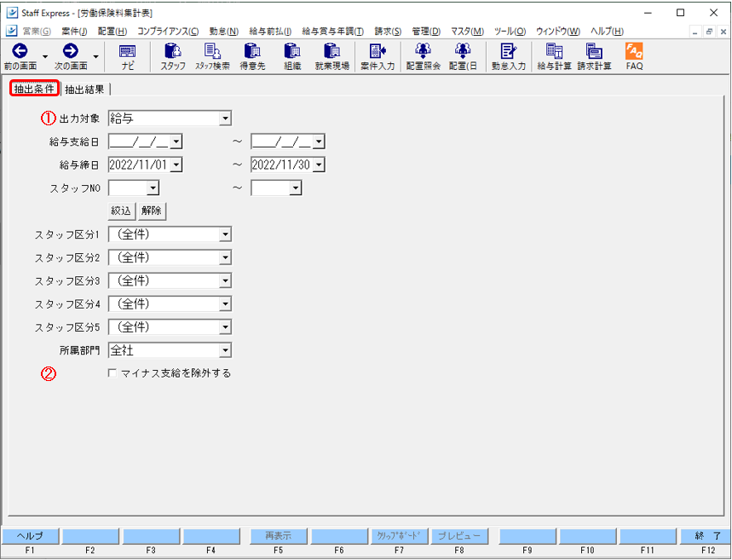Click the menu bar document icon
This screenshot has height=560, width=732.
[x=12, y=31]
